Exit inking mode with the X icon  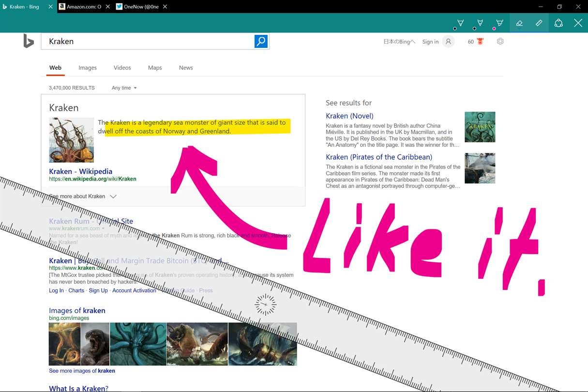point(578,23)
